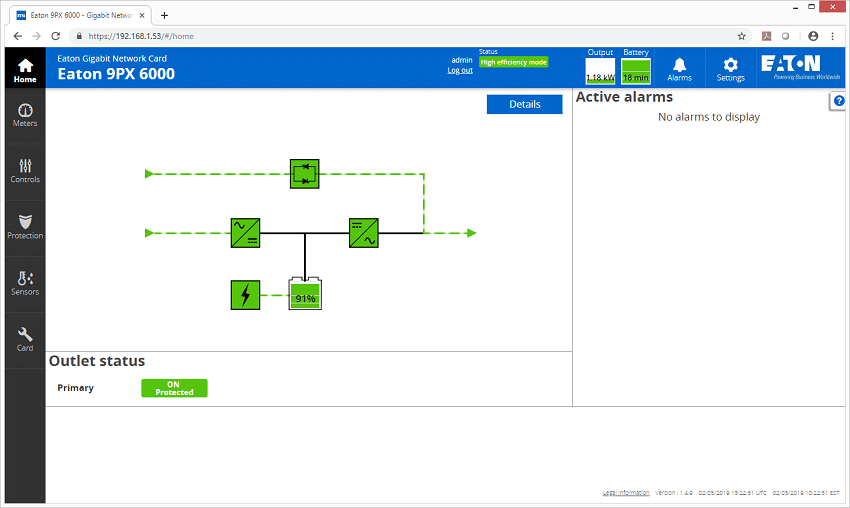Open the Sensors section
Viewport: 850px width, 508px height.
pyautogui.click(x=25, y=284)
